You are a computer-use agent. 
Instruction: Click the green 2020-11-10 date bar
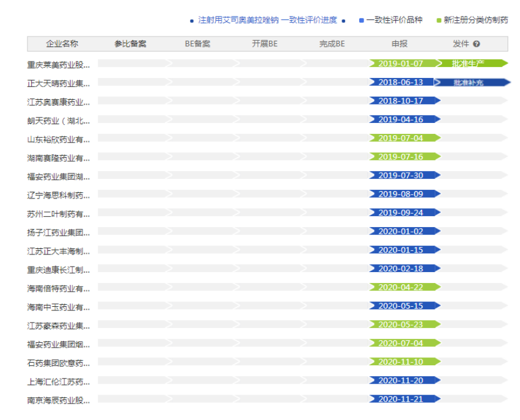tap(405, 362)
